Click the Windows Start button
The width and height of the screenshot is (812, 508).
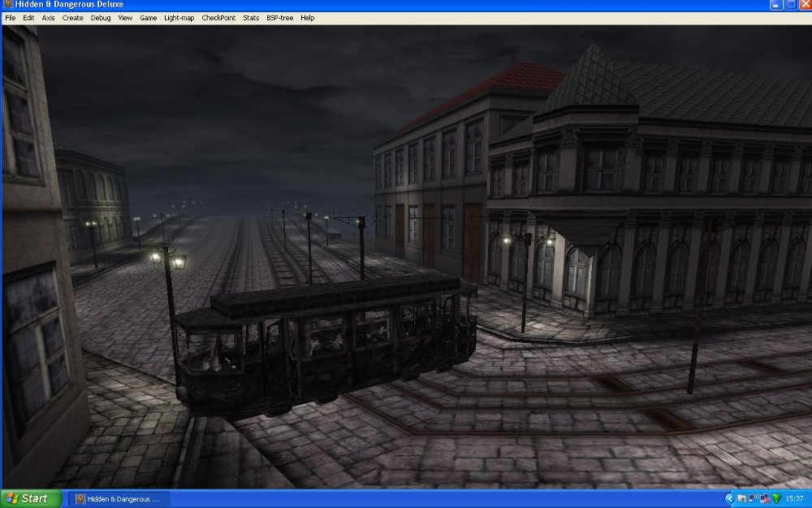point(32,499)
